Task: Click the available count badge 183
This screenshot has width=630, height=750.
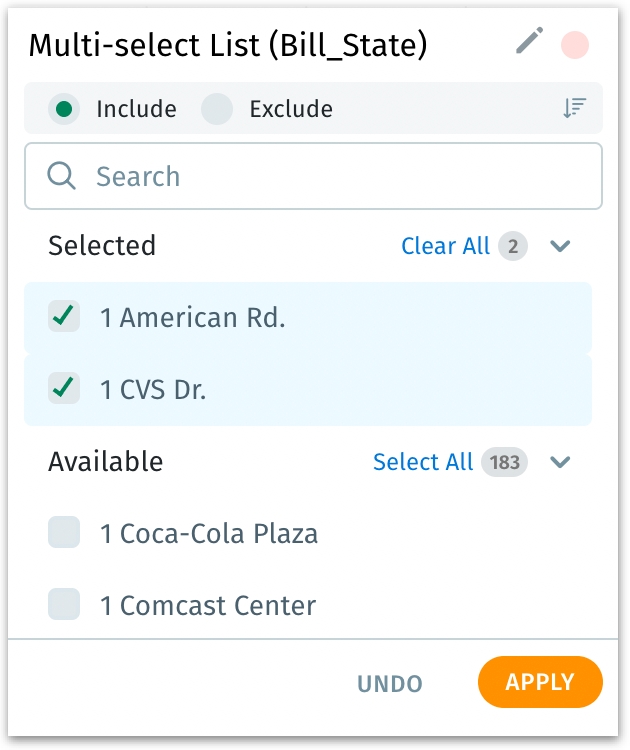Action: (504, 462)
